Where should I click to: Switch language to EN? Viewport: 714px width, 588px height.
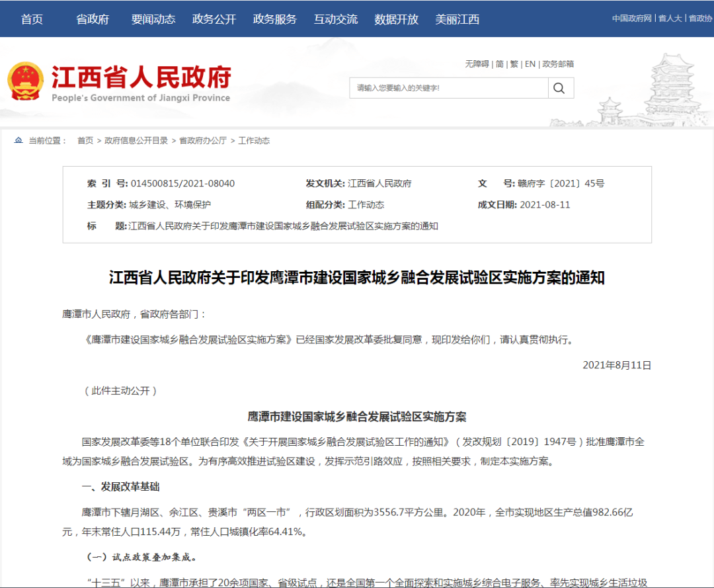(x=530, y=64)
